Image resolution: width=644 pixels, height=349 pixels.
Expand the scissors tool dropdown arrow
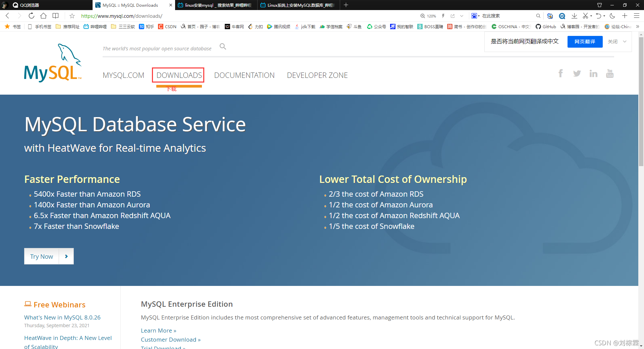point(591,16)
